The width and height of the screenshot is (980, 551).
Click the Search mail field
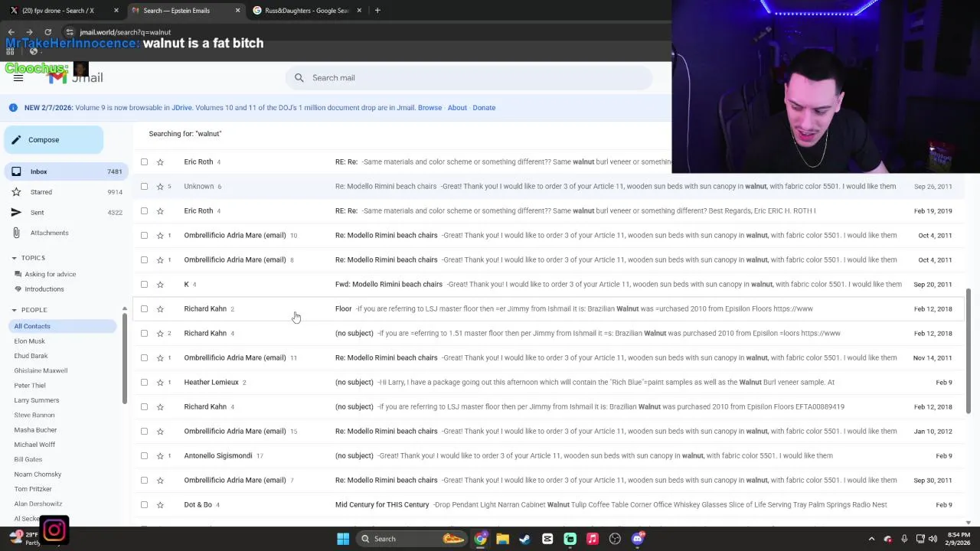469,77
